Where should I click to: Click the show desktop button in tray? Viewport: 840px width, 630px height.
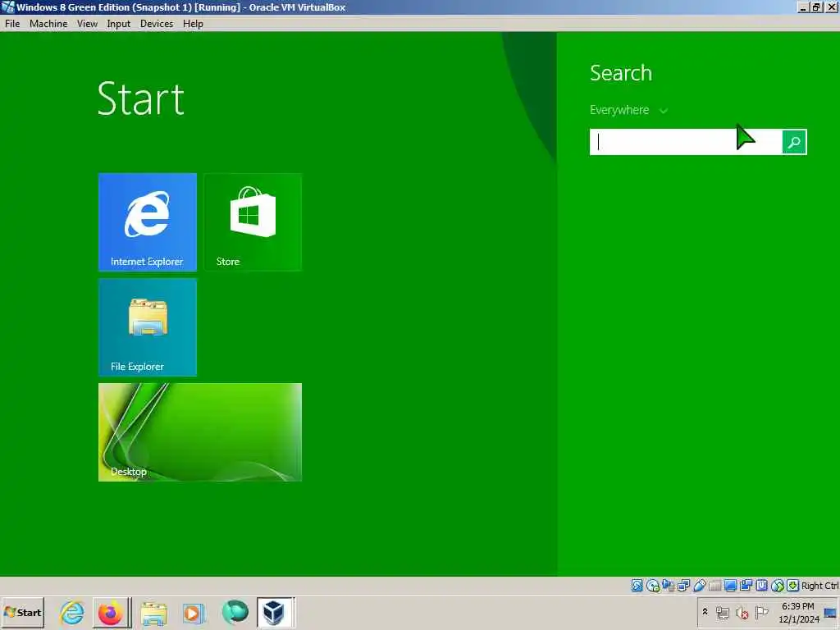point(832,613)
